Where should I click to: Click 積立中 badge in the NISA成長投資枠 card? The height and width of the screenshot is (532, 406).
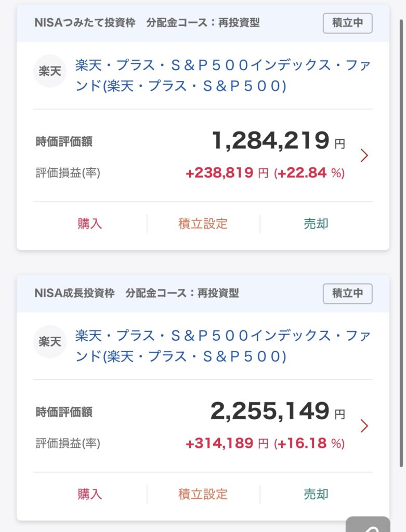point(347,294)
